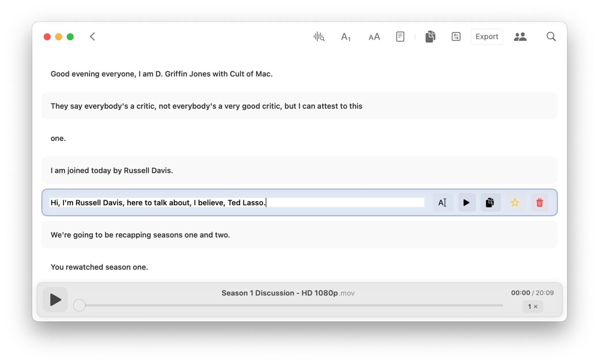Image resolution: width=599 pixels, height=364 pixels.
Task: Toggle text edit mode on the selected segment
Action: (443, 202)
